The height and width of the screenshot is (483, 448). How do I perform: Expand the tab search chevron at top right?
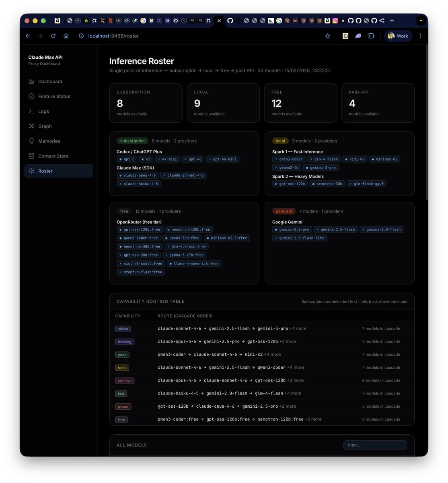click(x=421, y=21)
